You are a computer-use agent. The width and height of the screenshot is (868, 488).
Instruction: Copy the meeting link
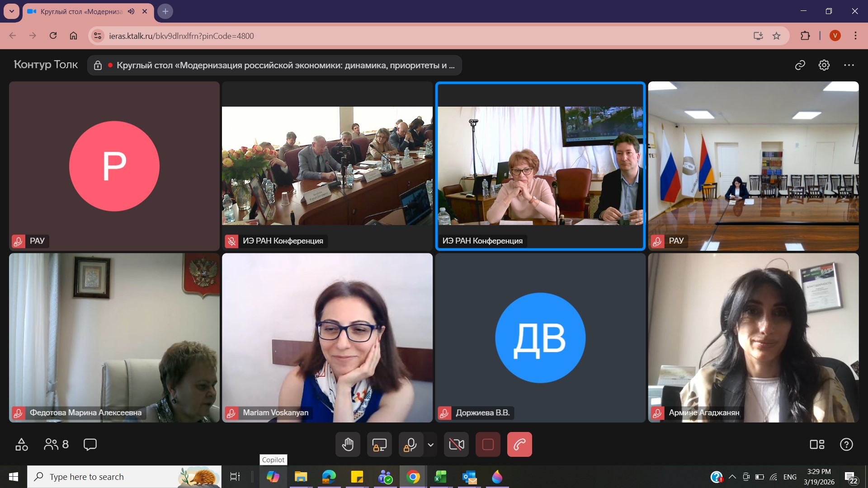click(x=800, y=65)
